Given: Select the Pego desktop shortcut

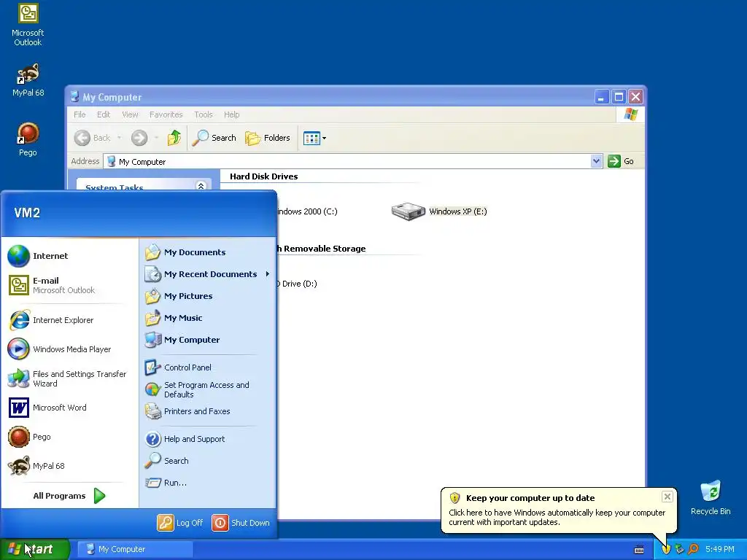Looking at the screenshot, I should (28, 139).
